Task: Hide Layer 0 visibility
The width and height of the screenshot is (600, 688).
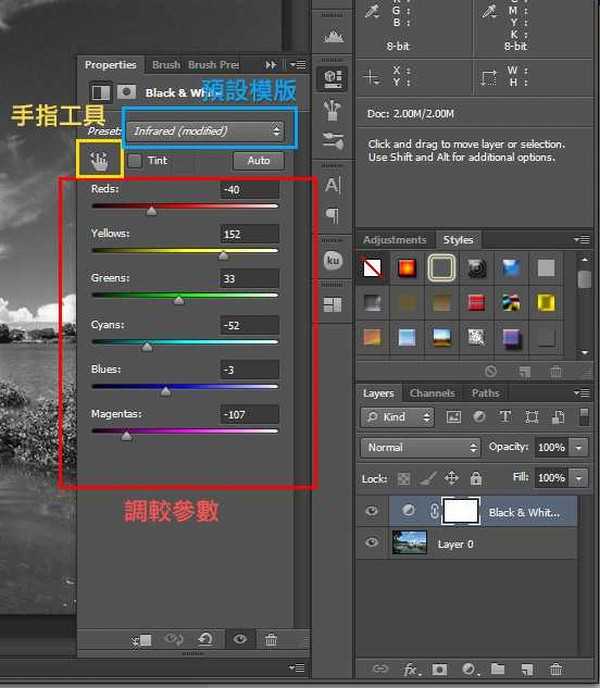Action: coord(372,543)
